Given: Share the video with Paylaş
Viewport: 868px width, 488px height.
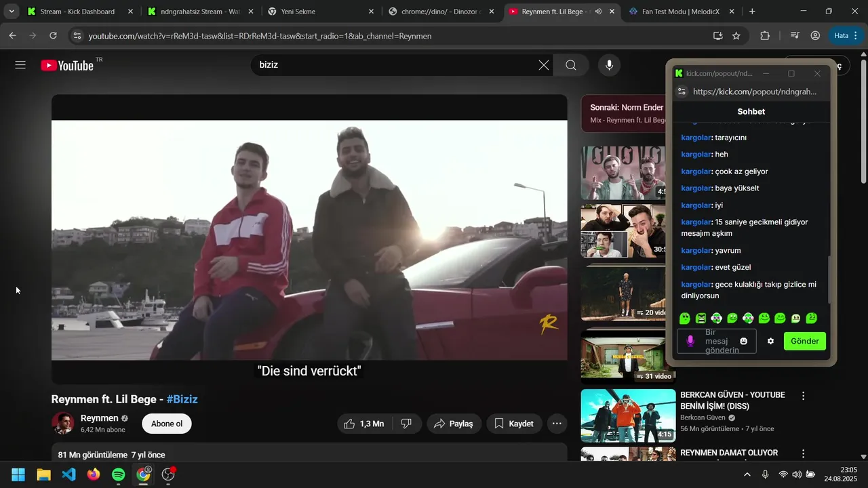Looking at the screenshot, I should [x=454, y=424].
